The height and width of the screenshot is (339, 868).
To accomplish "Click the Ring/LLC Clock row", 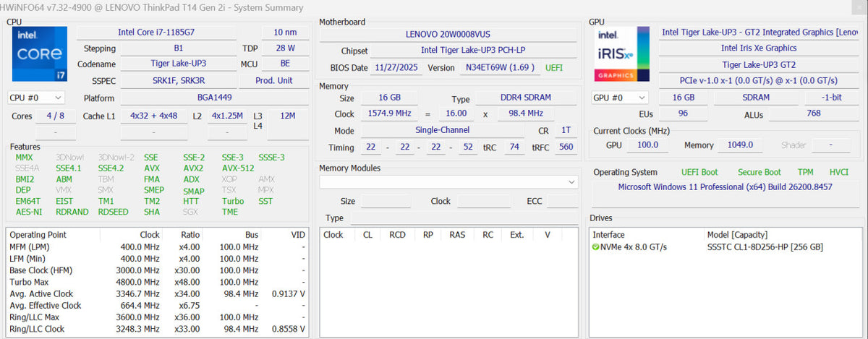I will pyautogui.click(x=157, y=329).
